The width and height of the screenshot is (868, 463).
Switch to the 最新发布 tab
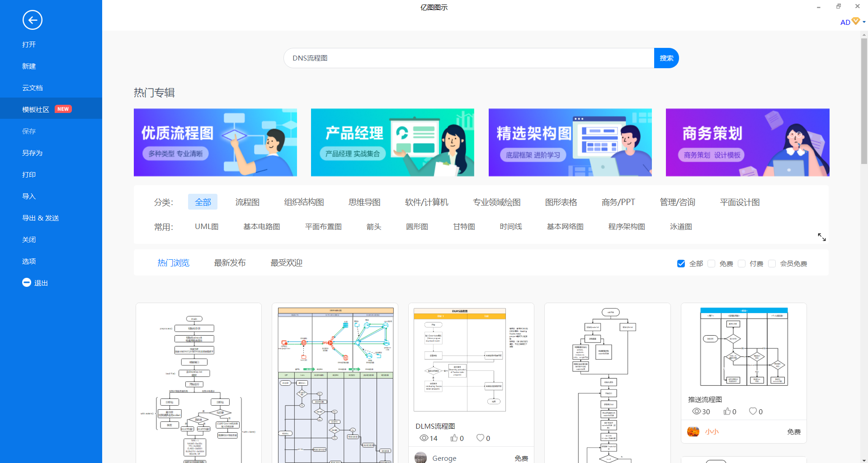click(x=230, y=263)
